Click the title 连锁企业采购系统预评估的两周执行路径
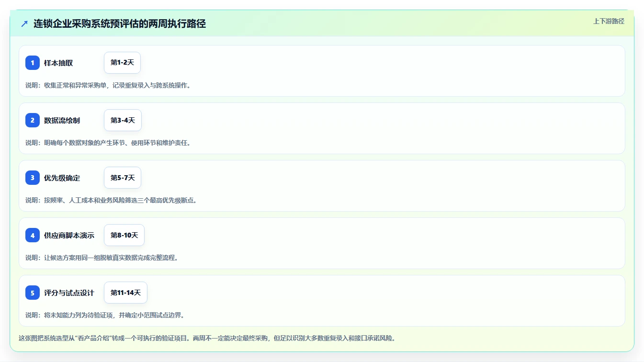The width and height of the screenshot is (644, 362). point(120,23)
